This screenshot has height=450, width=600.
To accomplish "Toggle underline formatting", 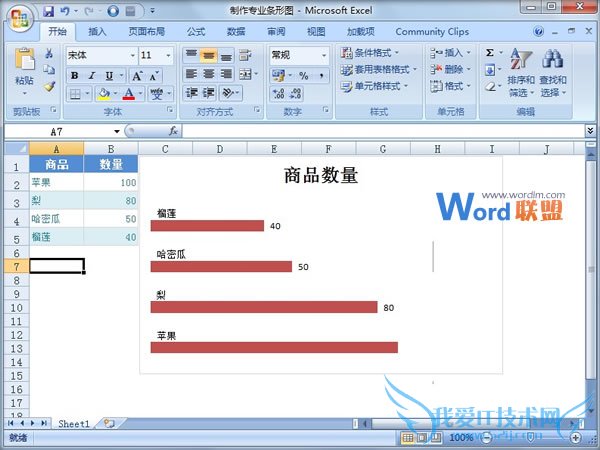I will pos(109,76).
